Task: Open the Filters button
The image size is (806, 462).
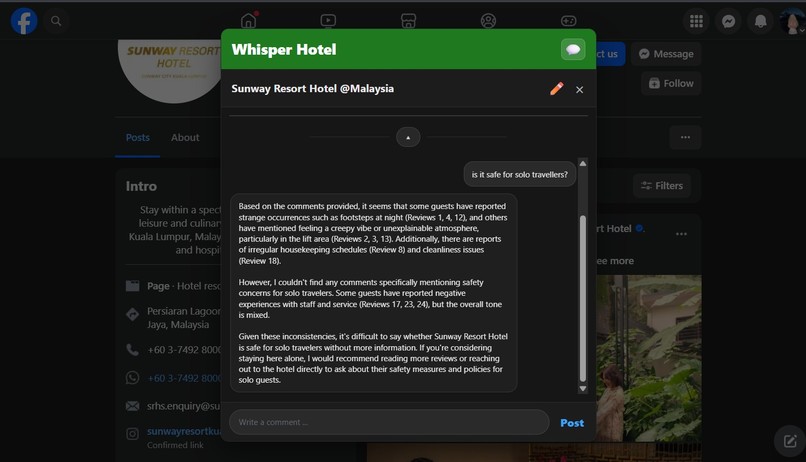Action: 662,186
